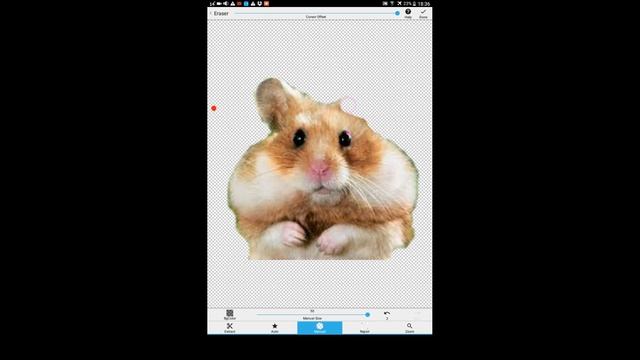Click the Cursor Offset slider handle

pyautogui.click(x=397, y=13)
